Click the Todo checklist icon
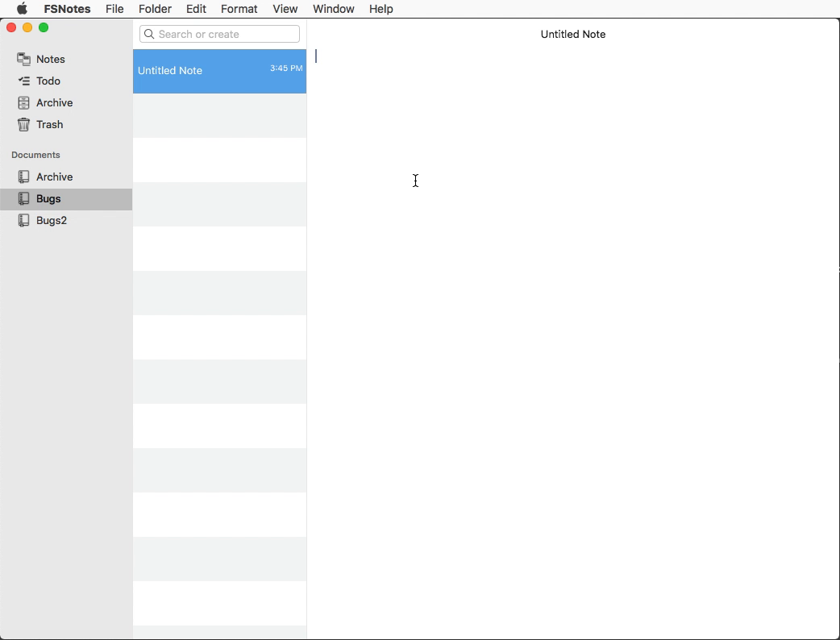 (x=23, y=81)
